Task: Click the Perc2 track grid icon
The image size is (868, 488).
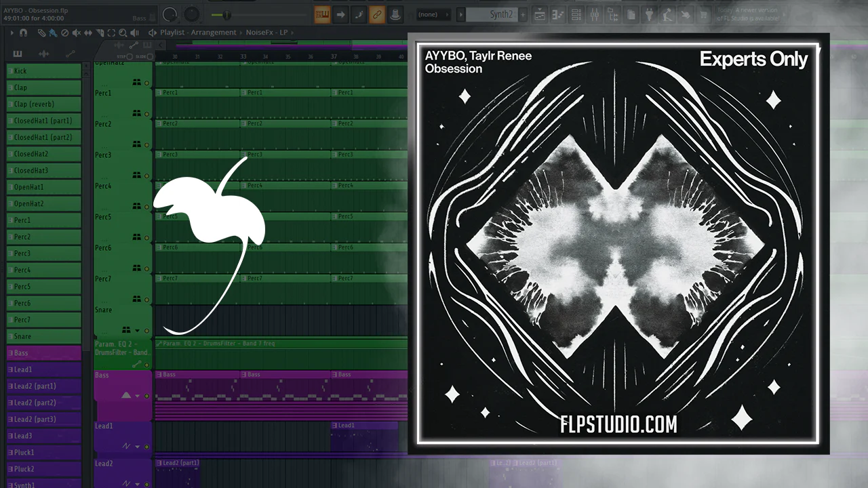Action: click(x=136, y=144)
